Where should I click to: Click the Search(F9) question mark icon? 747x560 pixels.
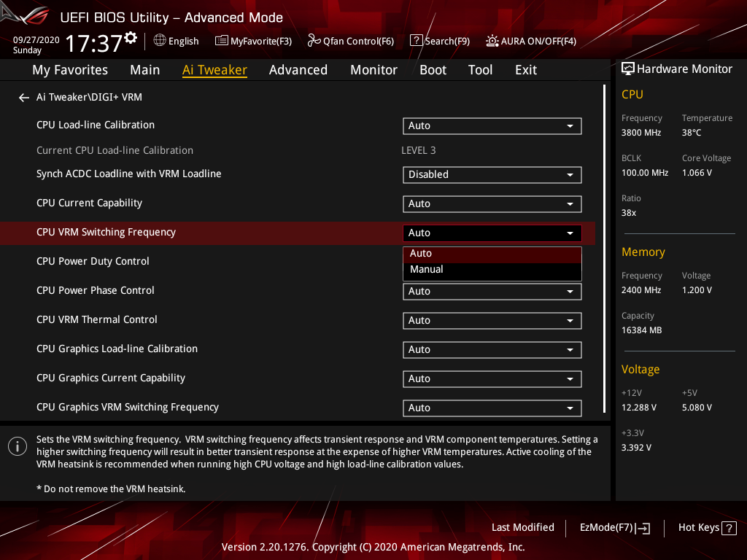(416, 41)
